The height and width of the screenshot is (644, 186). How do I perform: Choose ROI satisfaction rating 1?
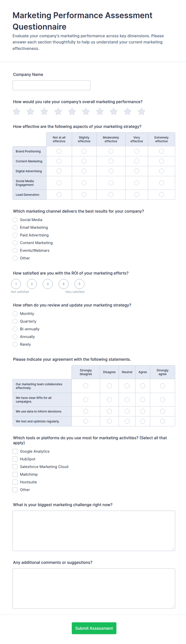16,284
